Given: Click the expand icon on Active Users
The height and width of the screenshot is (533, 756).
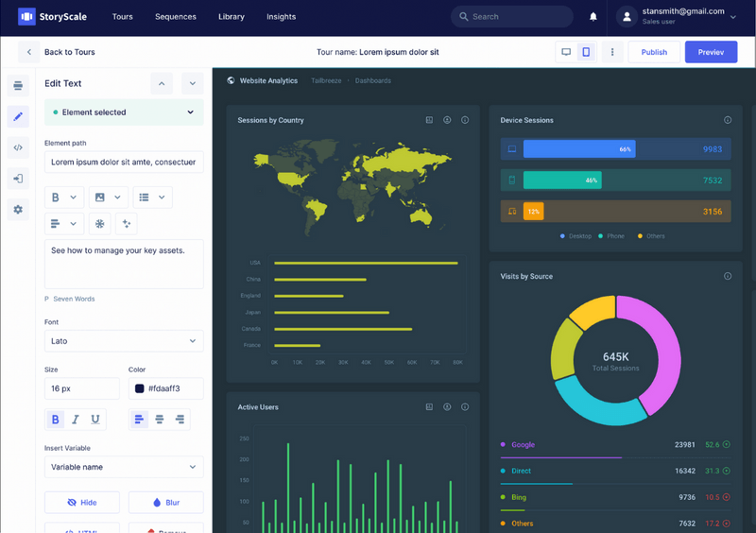Looking at the screenshot, I should tap(429, 407).
